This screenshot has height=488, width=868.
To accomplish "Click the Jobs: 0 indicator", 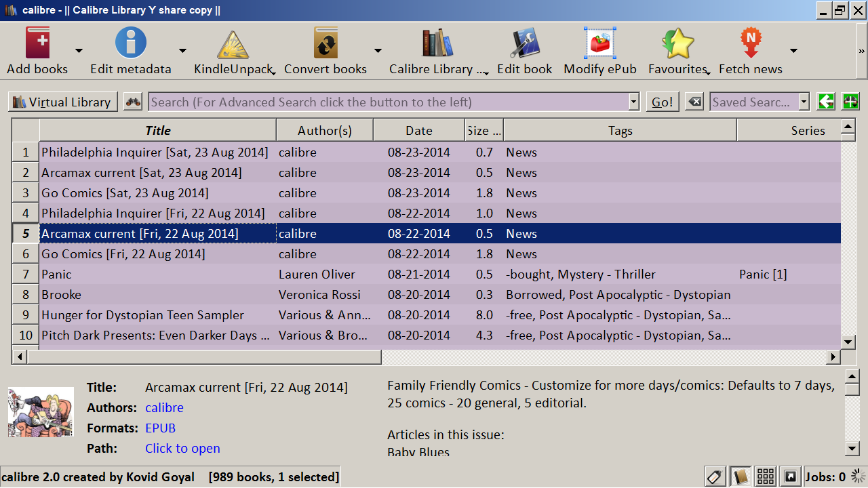I will tap(825, 476).
